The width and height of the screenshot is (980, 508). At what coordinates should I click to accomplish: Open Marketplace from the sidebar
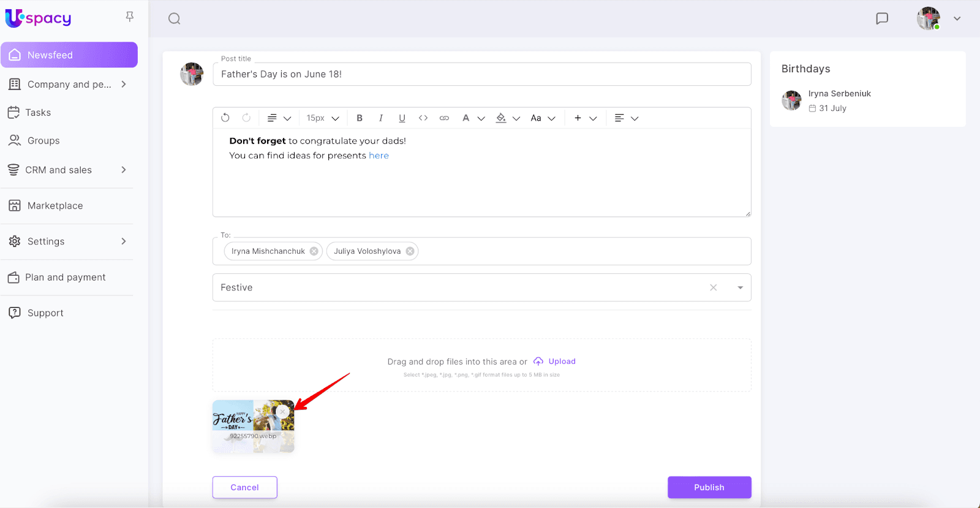coord(55,206)
